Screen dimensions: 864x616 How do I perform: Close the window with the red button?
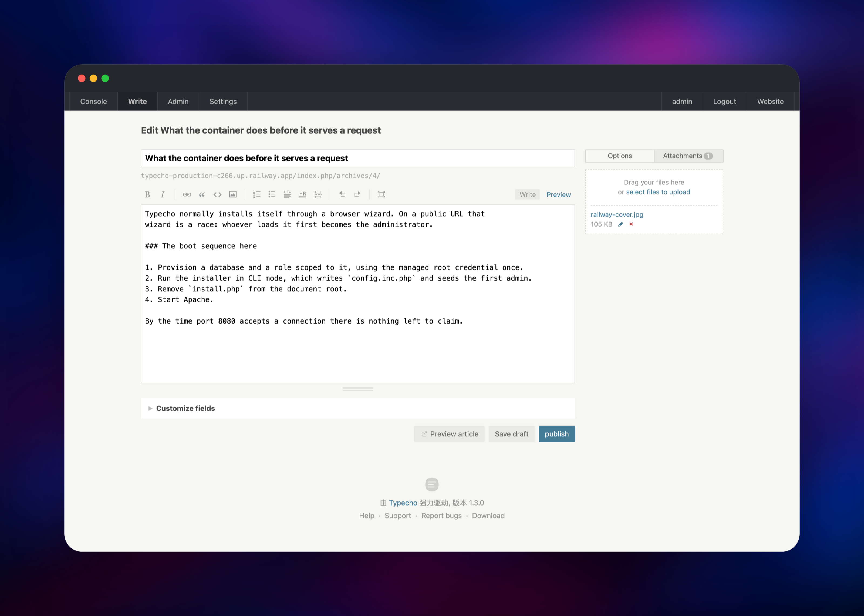tap(82, 78)
